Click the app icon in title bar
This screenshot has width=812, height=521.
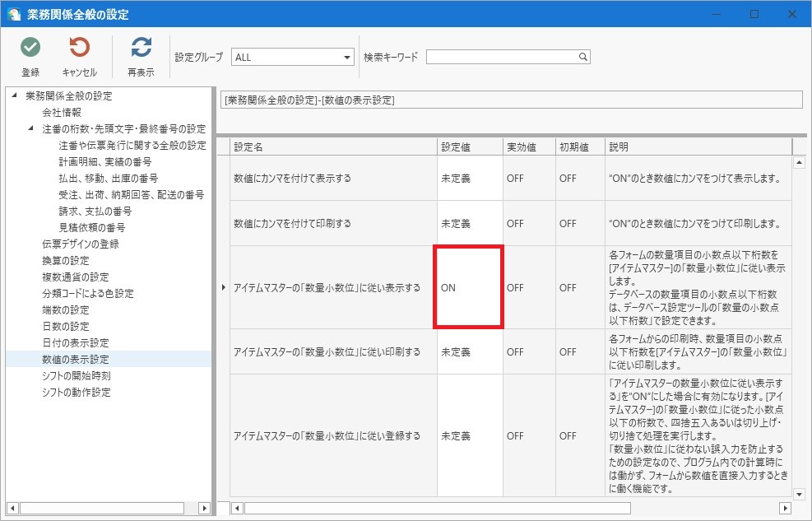tap(14, 14)
